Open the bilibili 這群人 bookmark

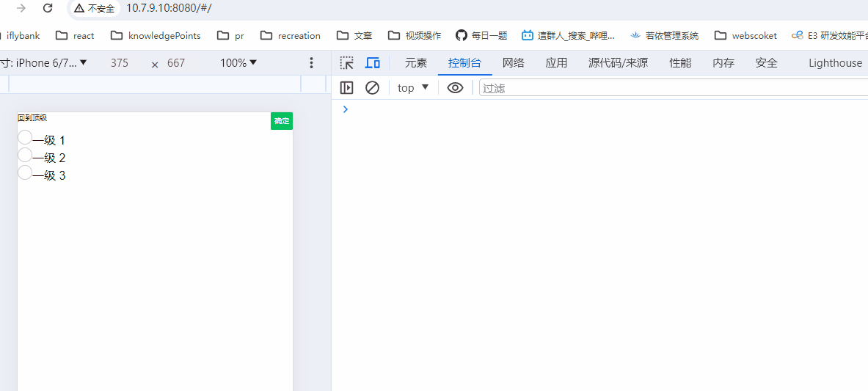tap(568, 35)
